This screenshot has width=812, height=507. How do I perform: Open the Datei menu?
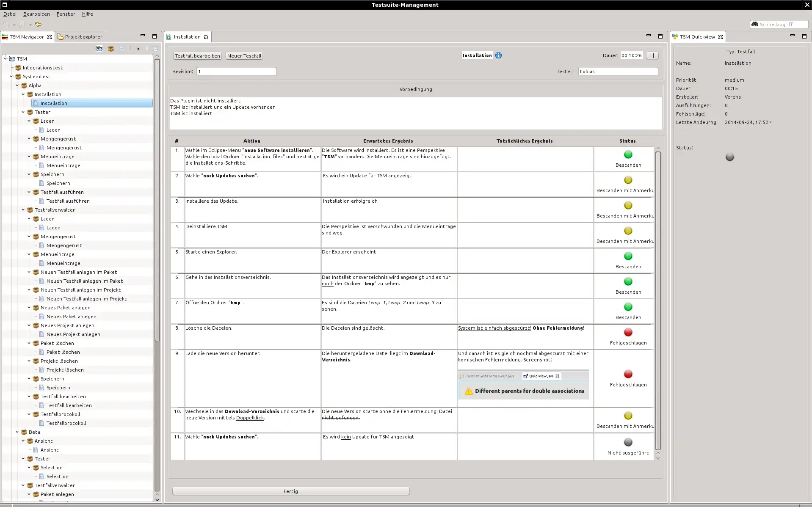pos(10,14)
